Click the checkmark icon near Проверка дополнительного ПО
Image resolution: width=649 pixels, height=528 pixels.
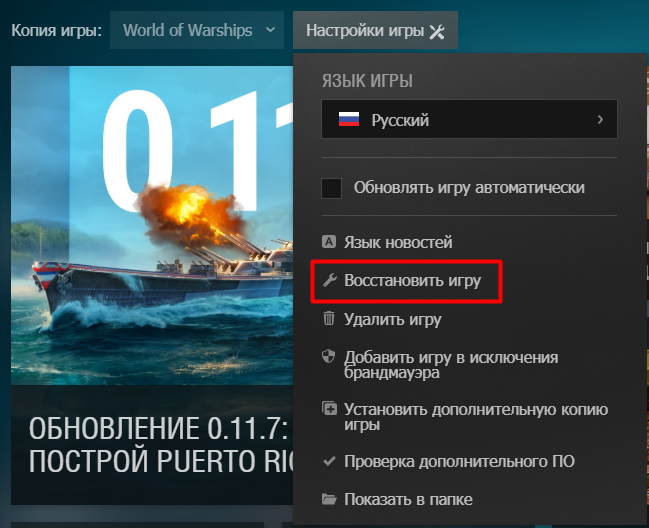click(329, 461)
